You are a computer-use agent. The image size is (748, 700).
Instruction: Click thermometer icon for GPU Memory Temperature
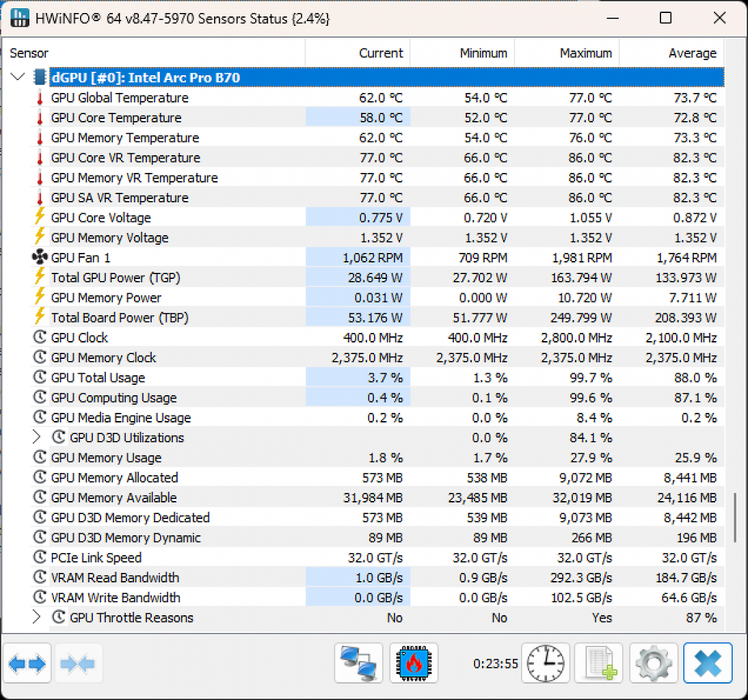(x=40, y=138)
